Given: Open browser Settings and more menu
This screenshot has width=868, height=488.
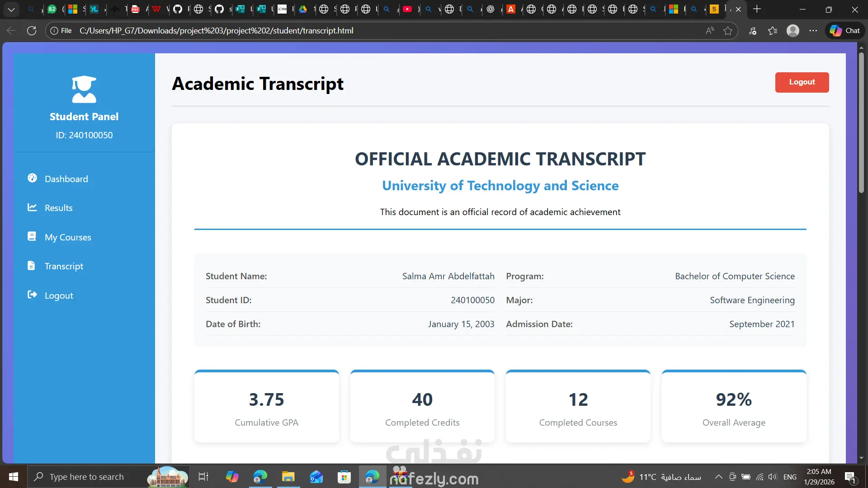Looking at the screenshot, I should (x=813, y=31).
